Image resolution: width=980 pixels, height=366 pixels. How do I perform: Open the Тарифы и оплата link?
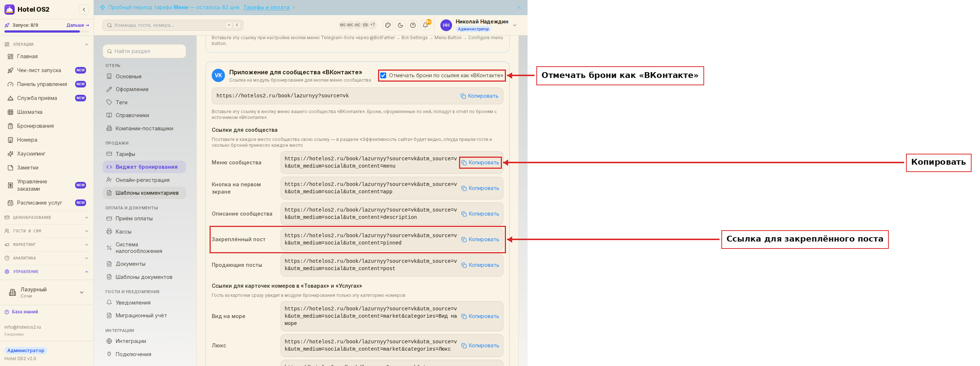click(266, 7)
